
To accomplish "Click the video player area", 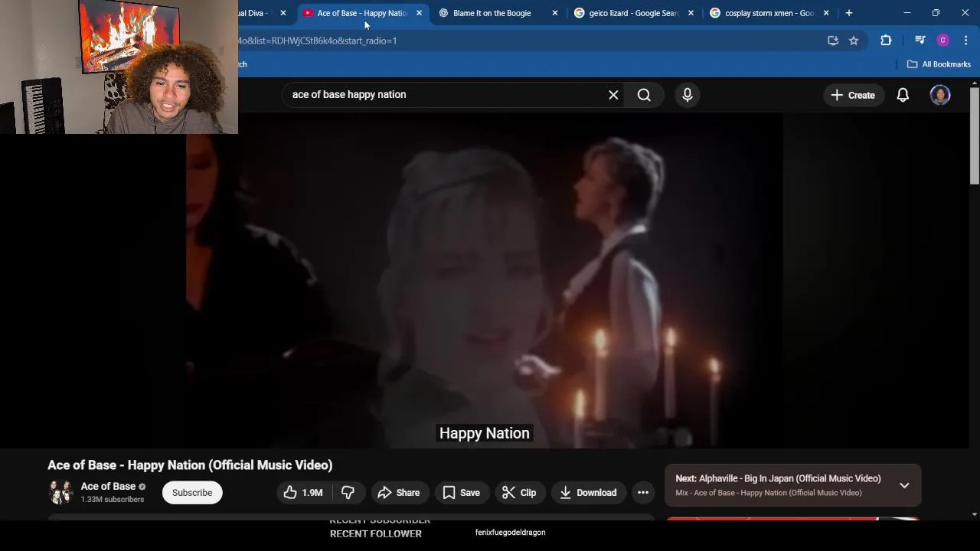I will [484, 280].
